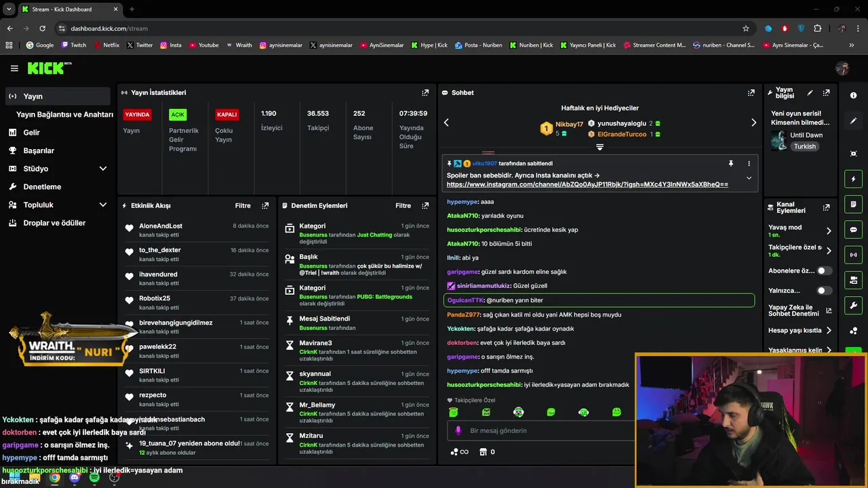The height and width of the screenshot is (488, 868).
Task: Open Filtre in Etkinlik Akışı panel
Action: tap(243, 205)
